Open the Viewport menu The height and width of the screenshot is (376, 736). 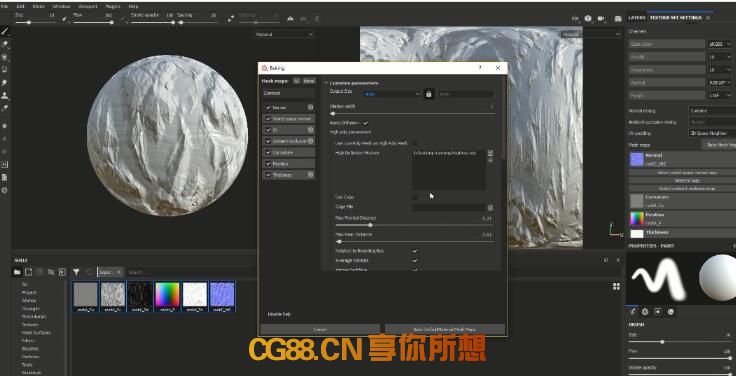tap(88, 7)
